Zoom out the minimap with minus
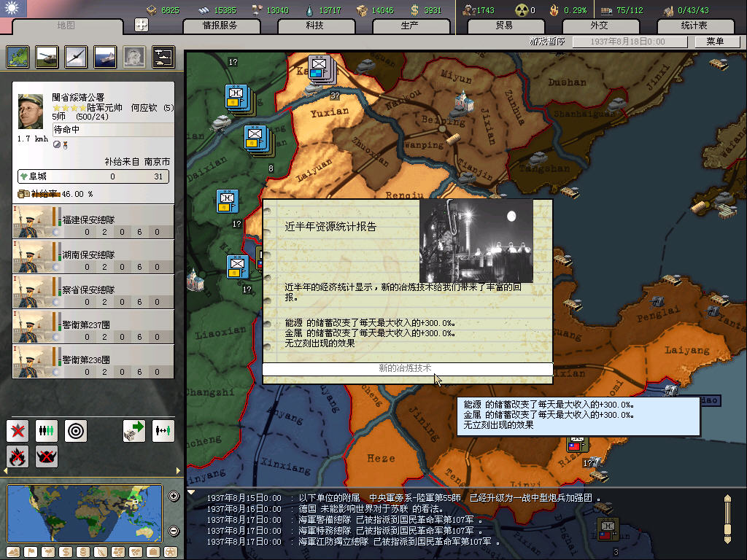 tap(174, 531)
